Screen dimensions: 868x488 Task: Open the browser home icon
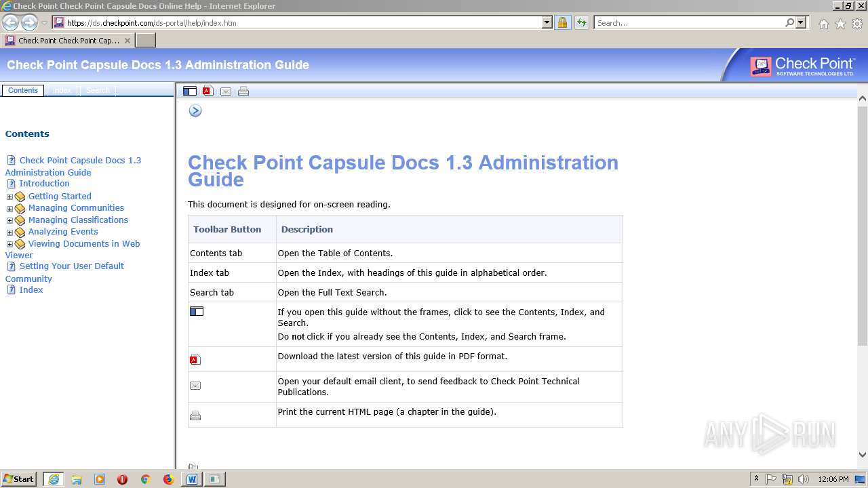pyautogui.click(x=823, y=24)
